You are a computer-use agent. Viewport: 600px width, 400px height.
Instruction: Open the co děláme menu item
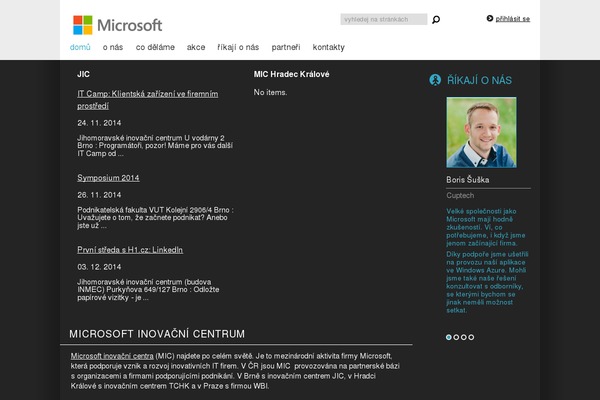155,47
